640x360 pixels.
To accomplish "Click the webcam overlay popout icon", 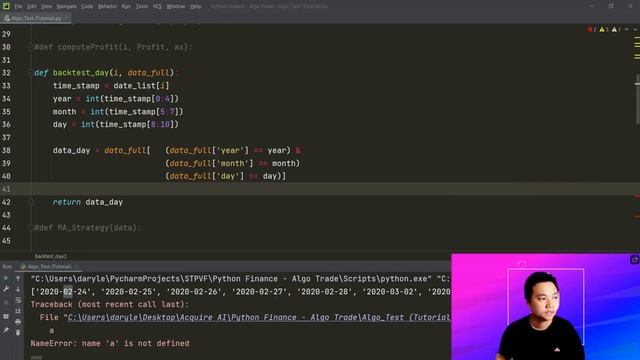I will pos(634,260).
